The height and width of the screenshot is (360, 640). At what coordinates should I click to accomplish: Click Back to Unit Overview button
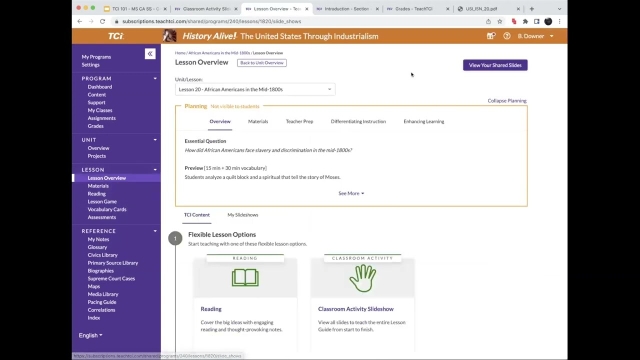click(x=262, y=63)
